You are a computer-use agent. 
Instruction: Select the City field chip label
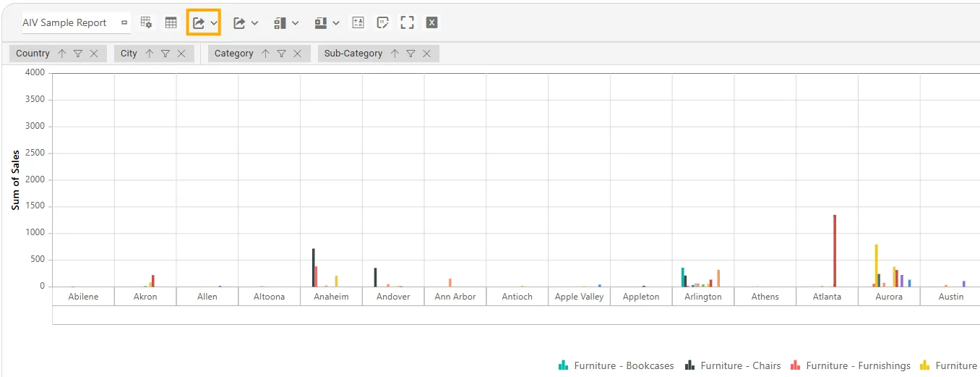[x=129, y=54]
